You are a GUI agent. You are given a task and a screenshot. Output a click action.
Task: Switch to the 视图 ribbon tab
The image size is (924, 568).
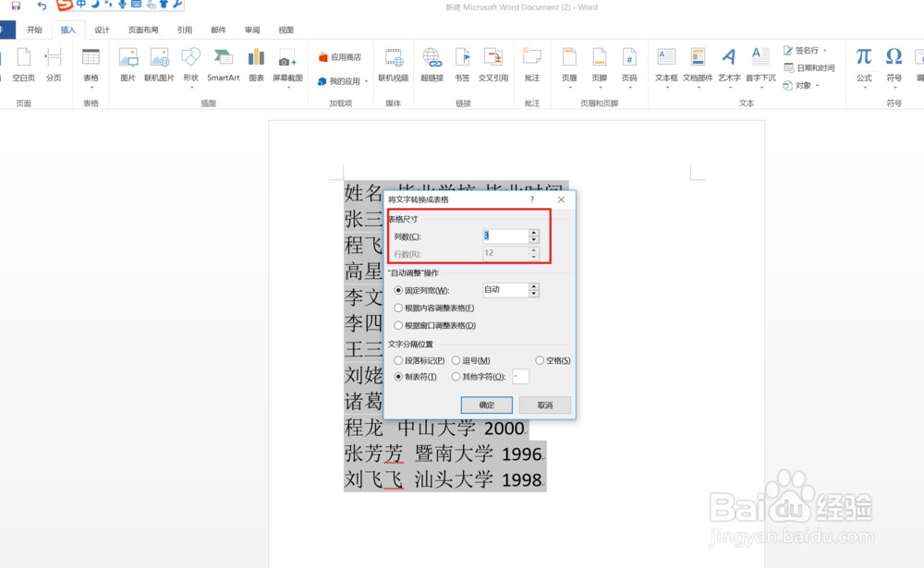click(x=286, y=30)
